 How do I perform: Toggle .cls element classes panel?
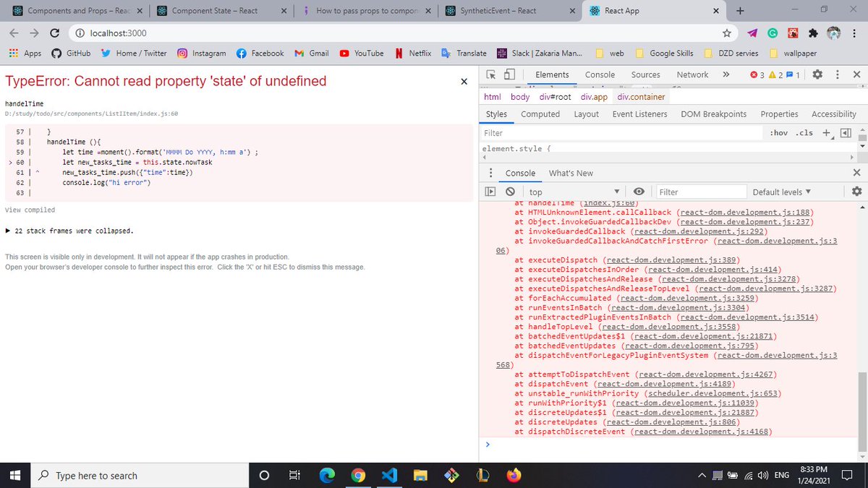coord(804,133)
